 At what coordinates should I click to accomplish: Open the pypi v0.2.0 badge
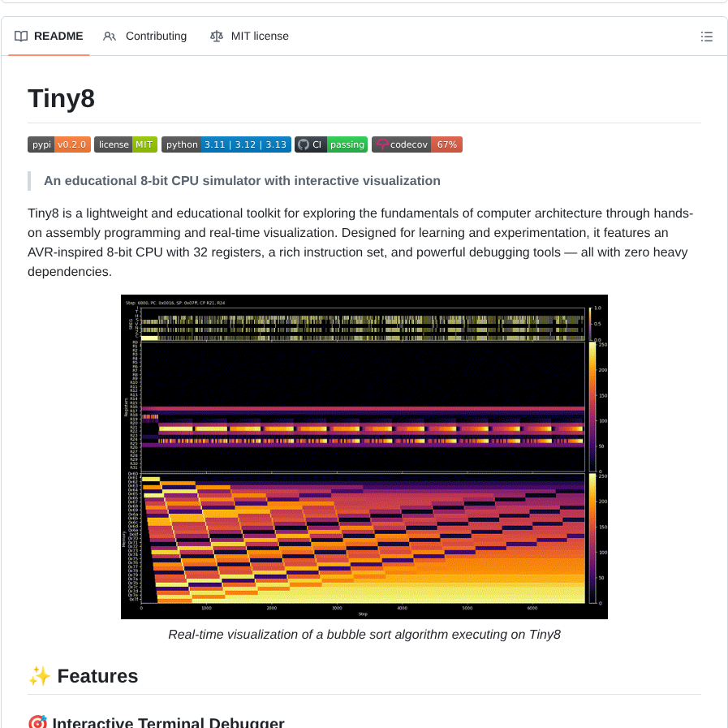pos(59,144)
